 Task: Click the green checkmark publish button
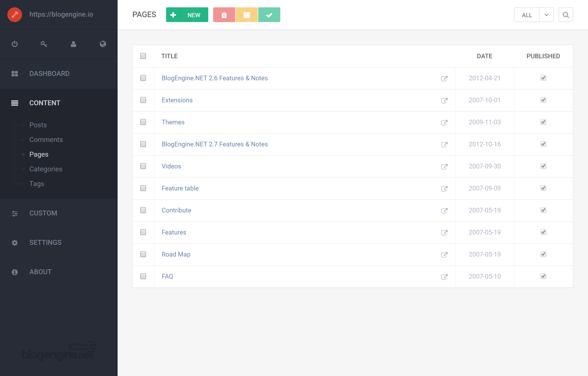[269, 15]
